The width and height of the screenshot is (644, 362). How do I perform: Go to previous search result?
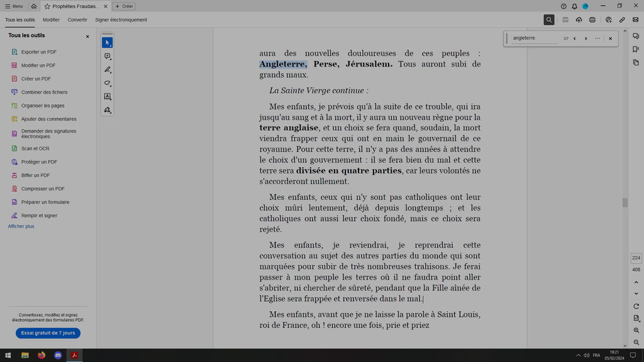575,38
